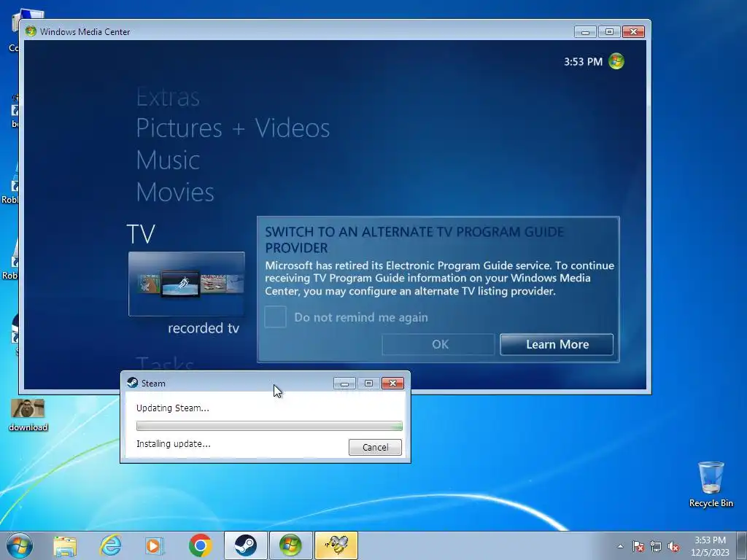The width and height of the screenshot is (747, 560).
Task: Launch Internet Explorer from taskbar
Action: click(x=111, y=545)
